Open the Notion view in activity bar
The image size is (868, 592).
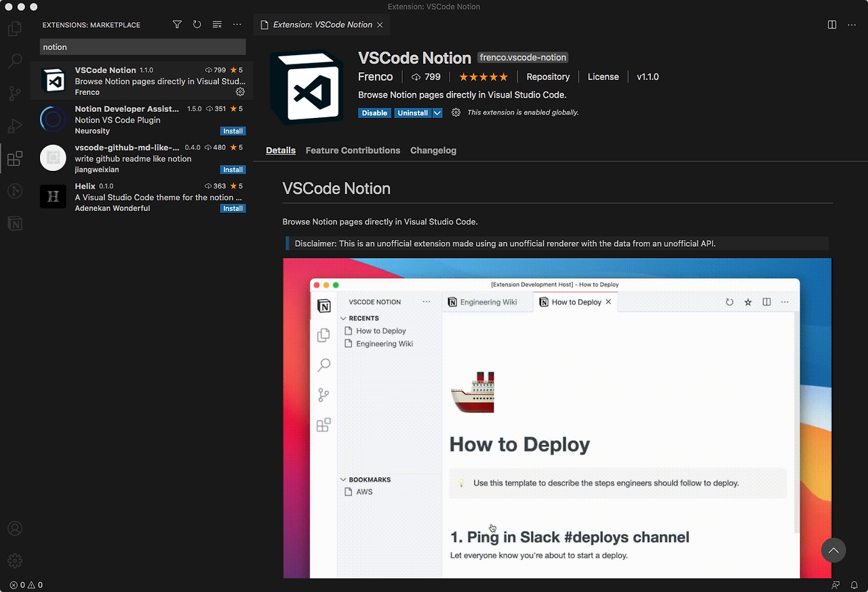[x=15, y=223]
